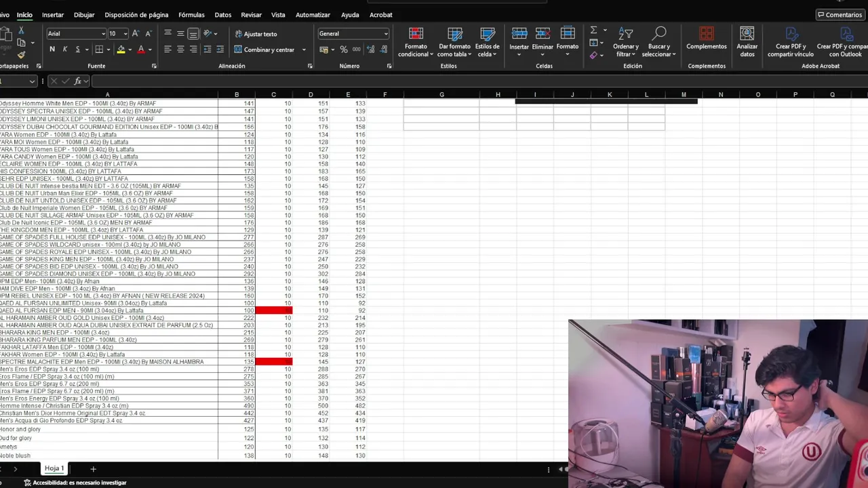Click the yellow fill color button

coord(121,49)
